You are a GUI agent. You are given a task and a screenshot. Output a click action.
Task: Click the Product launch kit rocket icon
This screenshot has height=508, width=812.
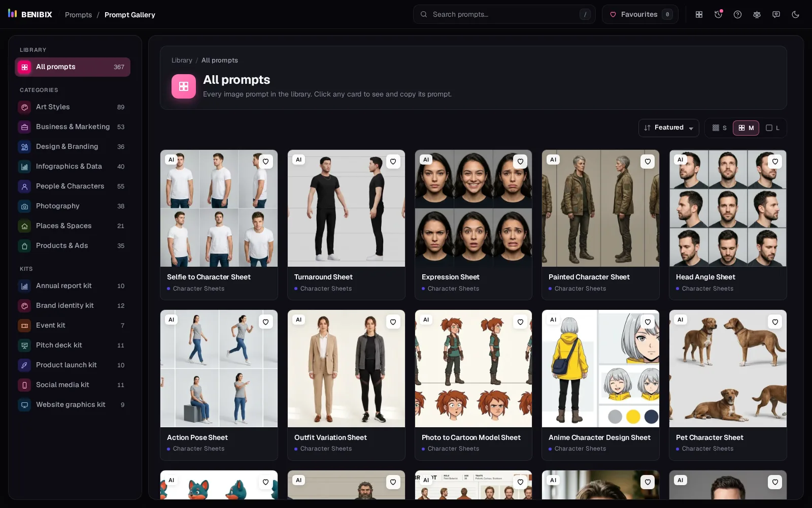(x=24, y=365)
